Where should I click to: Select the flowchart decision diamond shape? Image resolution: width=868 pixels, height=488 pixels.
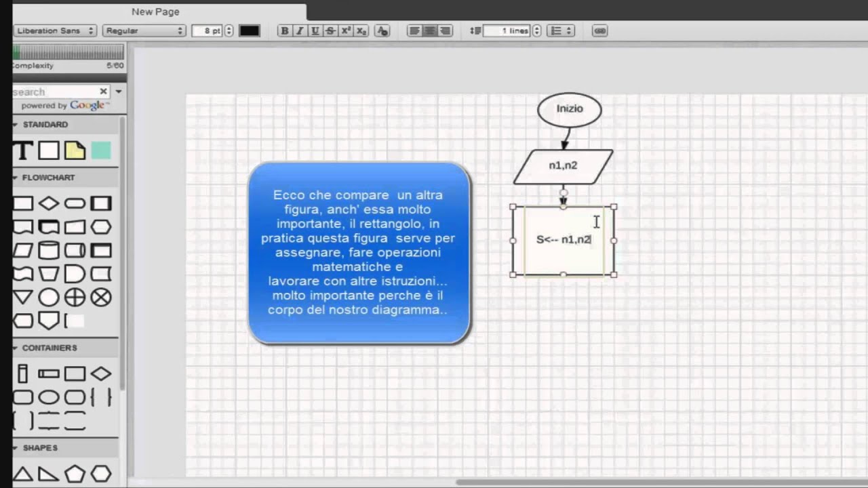pos(48,203)
